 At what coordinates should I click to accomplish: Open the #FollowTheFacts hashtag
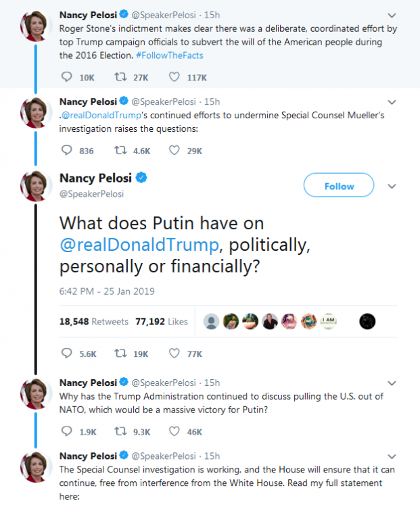(x=163, y=55)
